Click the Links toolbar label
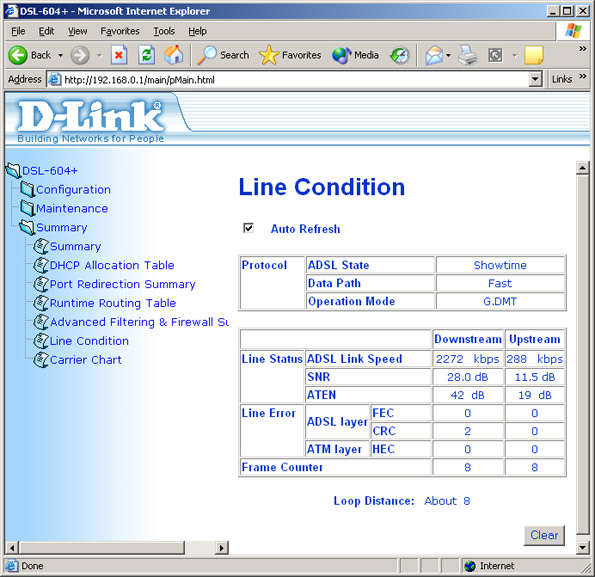This screenshot has height=577, width=595. tap(562, 79)
